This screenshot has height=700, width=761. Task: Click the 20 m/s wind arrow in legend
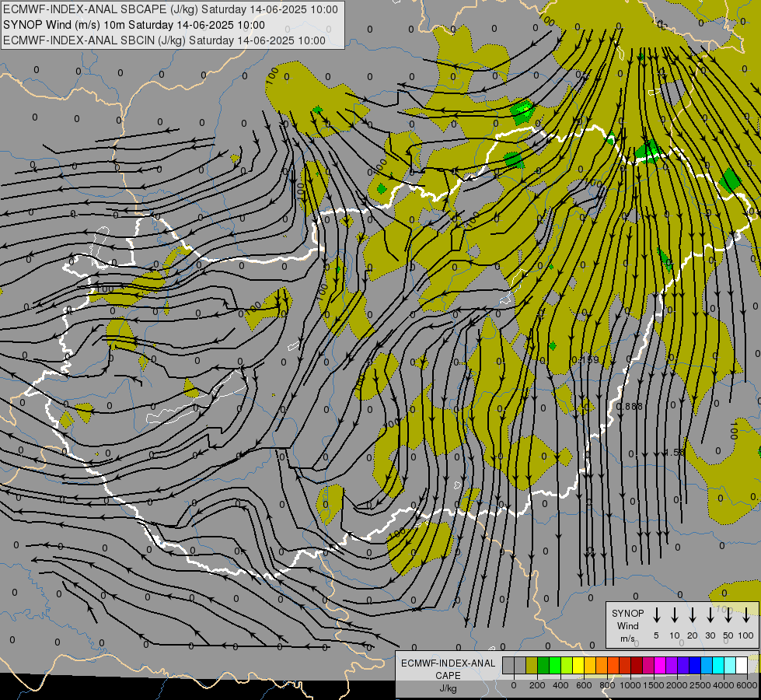tap(693, 614)
